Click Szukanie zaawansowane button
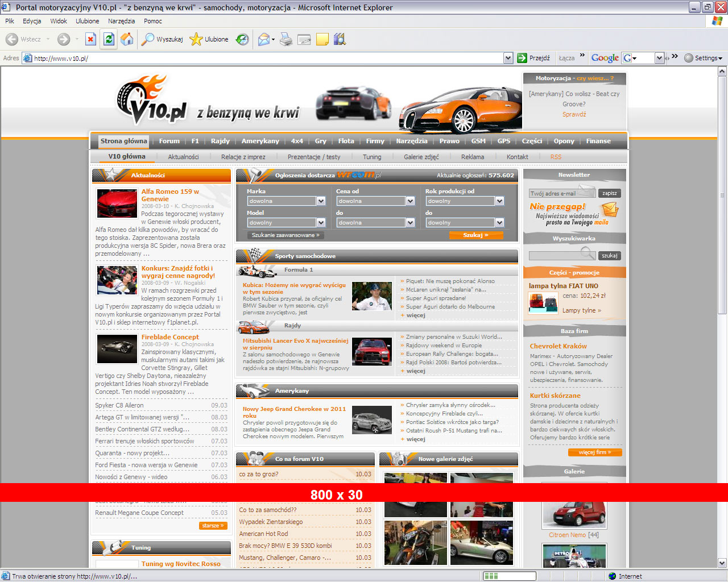728x582 pixels. point(286,235)
